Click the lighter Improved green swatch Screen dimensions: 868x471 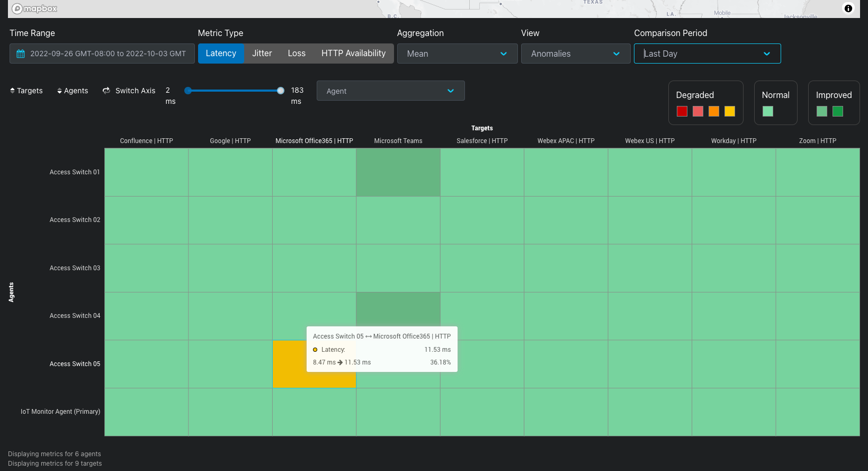click(822, 111)
